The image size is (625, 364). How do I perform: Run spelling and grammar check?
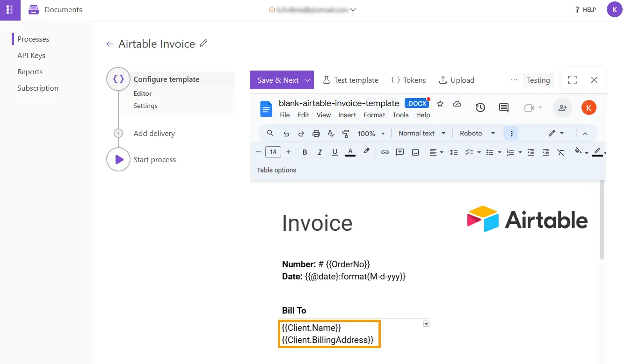coord(331,134)
